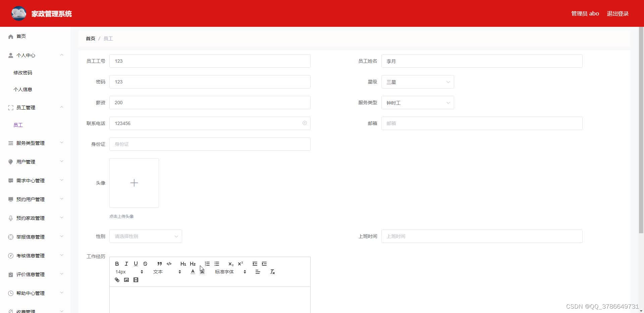Click 退出登录 to log out
644x313 pixels.
point(618,13)
